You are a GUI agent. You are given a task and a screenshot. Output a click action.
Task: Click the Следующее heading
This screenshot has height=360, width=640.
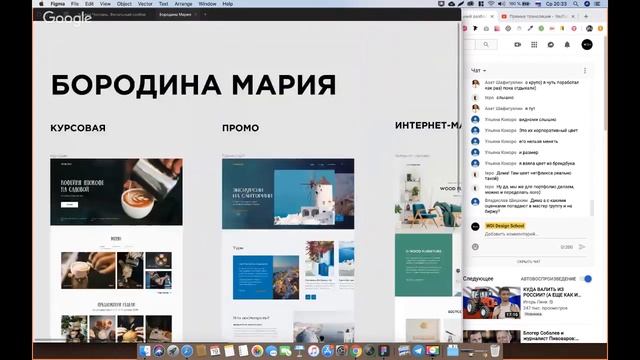click(x=478, y=279)
